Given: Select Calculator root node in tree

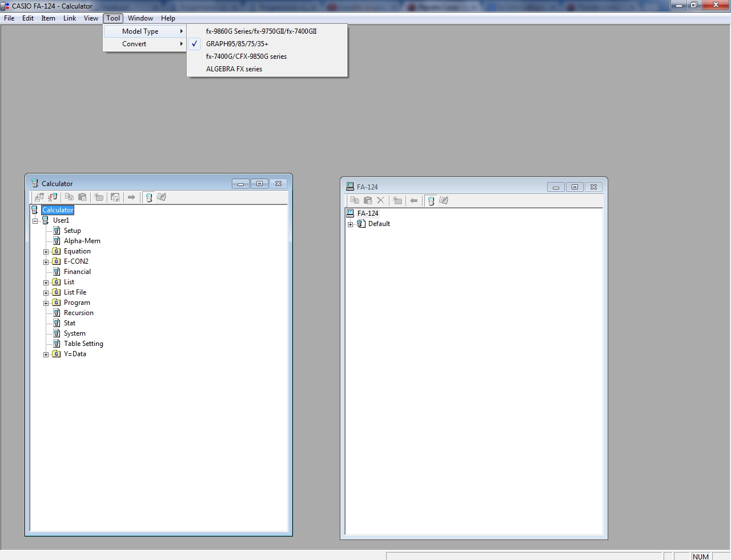Looking at the screenshot, I should [x=58, y=210].
